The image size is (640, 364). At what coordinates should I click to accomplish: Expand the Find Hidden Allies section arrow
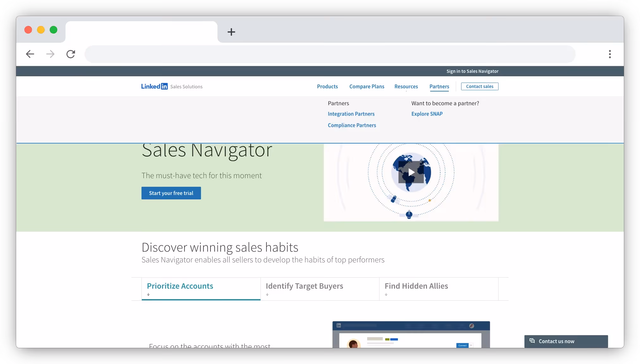click(x=386, y=295)
